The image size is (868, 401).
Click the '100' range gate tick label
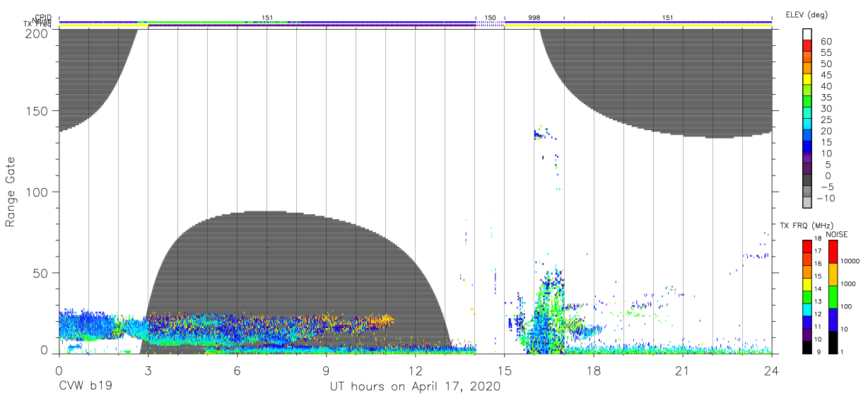37,192
